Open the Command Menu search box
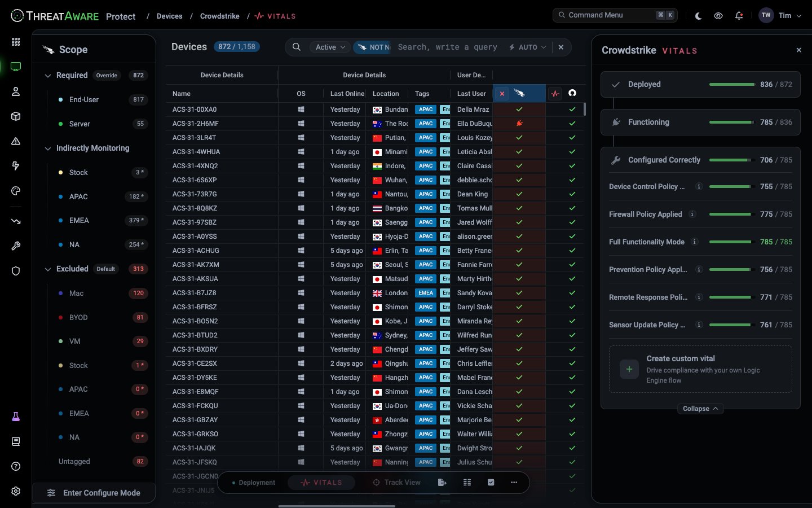This screenshot has width=812, height=508. 615,15
